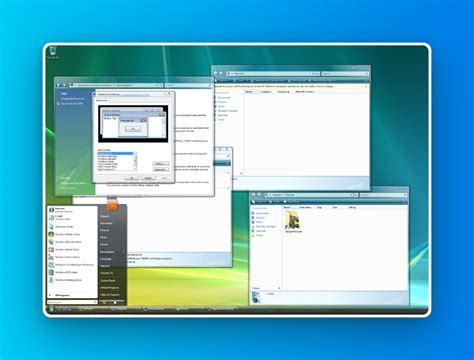Screen dimensions: 474x360
Task: Click the Start menu power button
Action: click(x=104, y=302)
